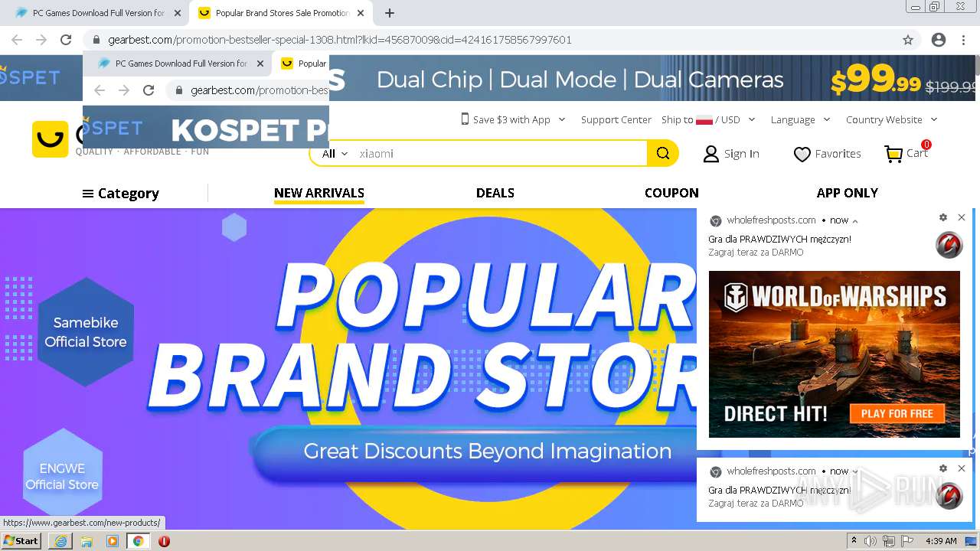Show hidden tray icons arrow
The image size is (980, 551).
pyautogui.click(x=854, y=541)
